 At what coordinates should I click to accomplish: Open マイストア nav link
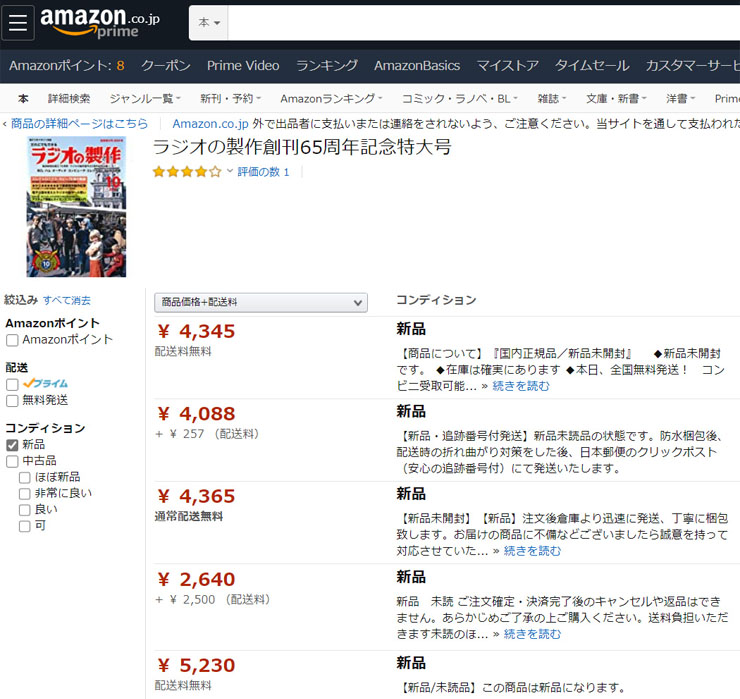(507, 66)
